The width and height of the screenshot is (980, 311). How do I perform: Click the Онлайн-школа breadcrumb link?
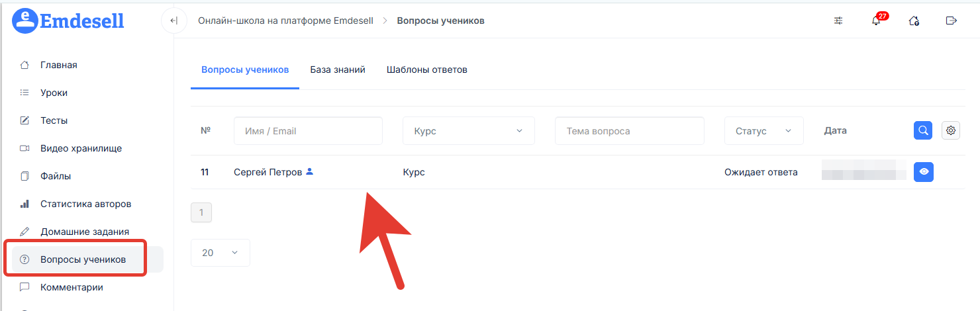click(285, 21)
